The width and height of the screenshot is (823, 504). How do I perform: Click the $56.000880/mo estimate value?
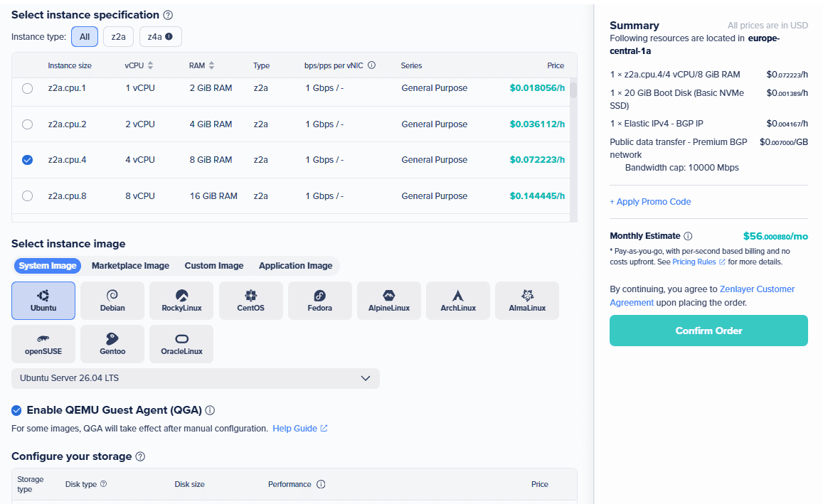point(775,237)
